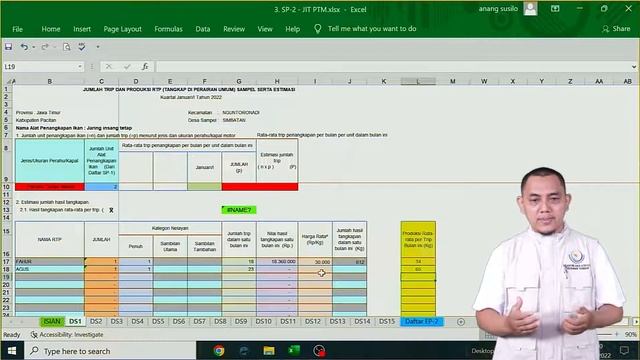This screenshot has width=640, height=360.
Task: Click the green #NAME? error cell
Action: [x=239, y=210]
